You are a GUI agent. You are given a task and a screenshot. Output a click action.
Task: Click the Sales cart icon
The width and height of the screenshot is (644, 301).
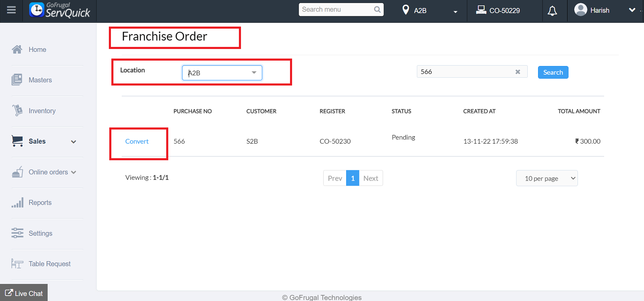click(17, 141)
